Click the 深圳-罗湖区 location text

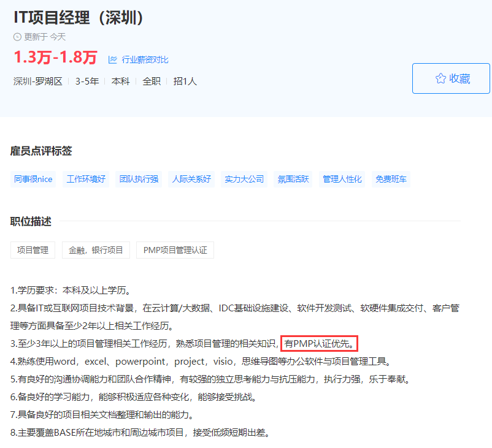(38, 81)
